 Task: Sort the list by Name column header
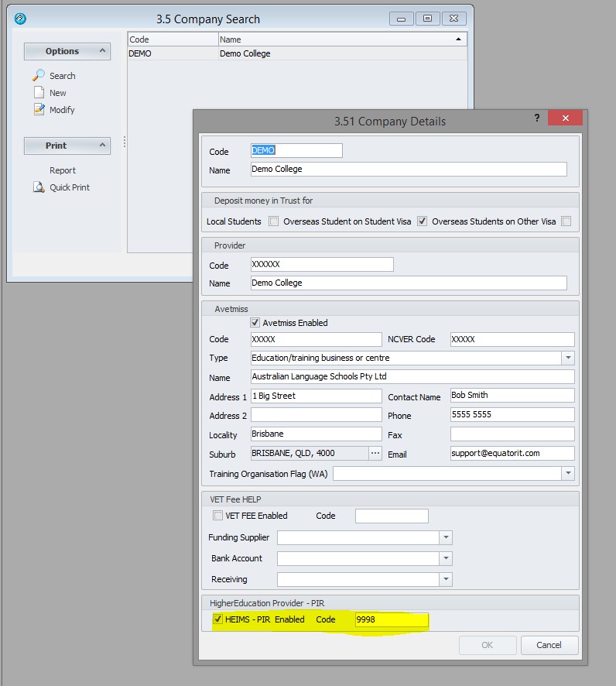point(341,39)
